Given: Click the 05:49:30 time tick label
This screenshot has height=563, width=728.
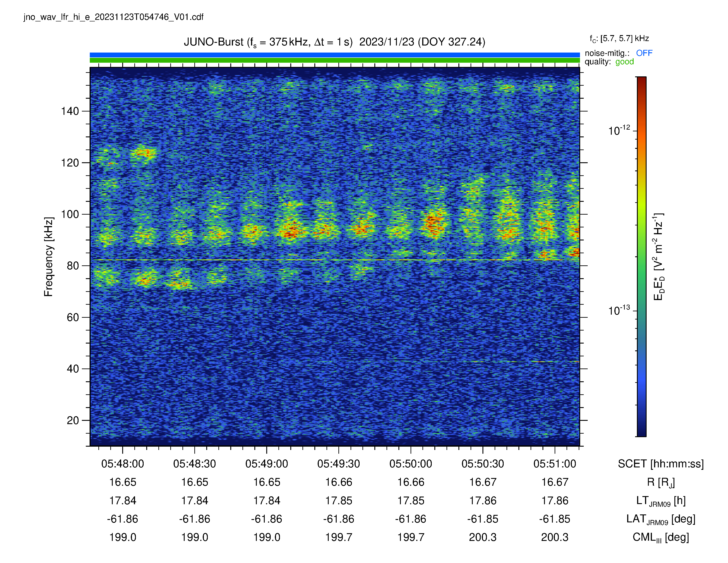Looking at the screenshot, I should (x=339, y=464).
